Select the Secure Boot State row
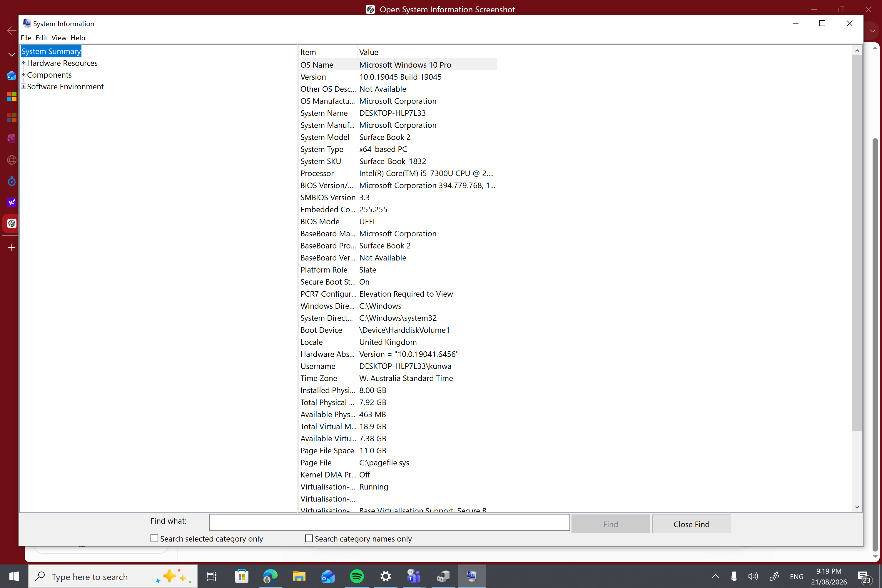Screen dimensions: 882x588 pyautogui.click(x=398, y=282)
